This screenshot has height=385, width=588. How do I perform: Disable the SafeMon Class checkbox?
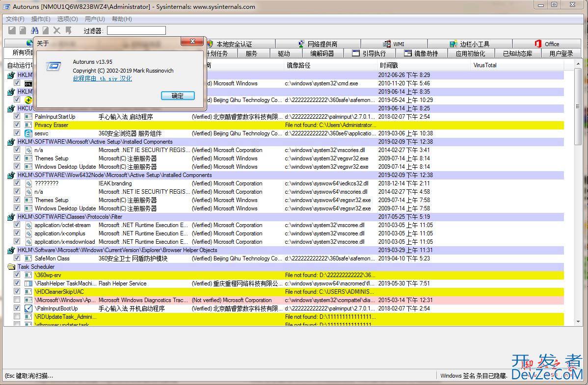click(17, 258)
